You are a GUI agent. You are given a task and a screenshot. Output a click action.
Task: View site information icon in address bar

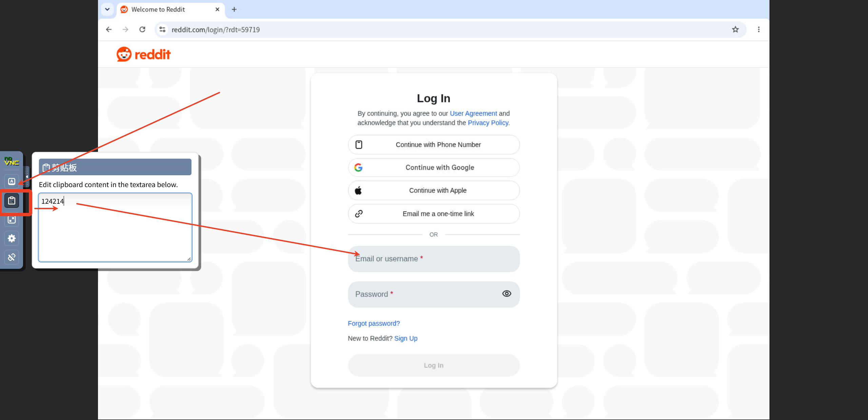point(162,29)
